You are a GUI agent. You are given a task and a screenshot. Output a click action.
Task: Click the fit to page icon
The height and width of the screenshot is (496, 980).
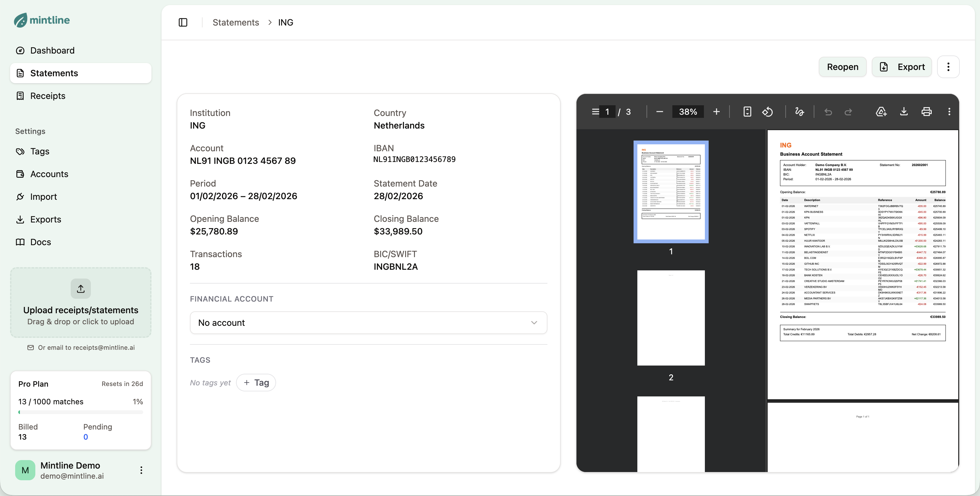click(x=747, y=112)
